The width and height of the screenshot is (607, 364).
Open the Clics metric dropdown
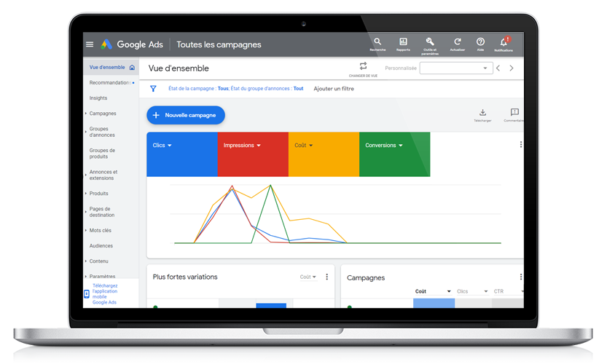pos(162,146)
